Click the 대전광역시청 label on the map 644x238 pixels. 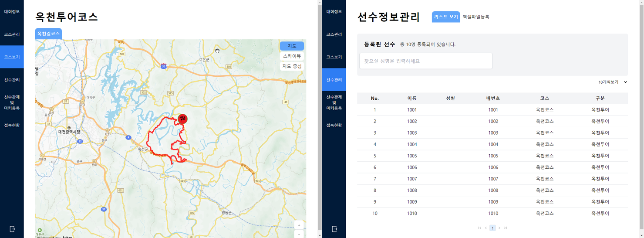(x=69, y=132)
